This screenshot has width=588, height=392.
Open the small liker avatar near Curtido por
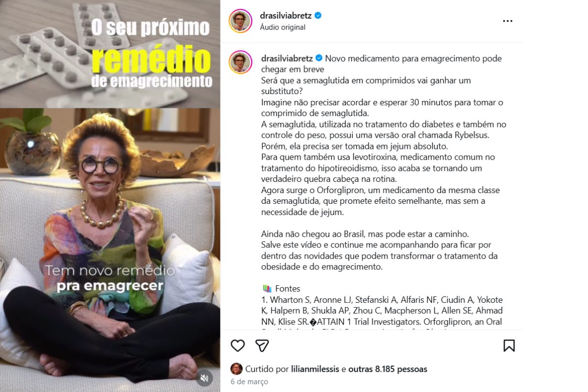click(236, 369)
